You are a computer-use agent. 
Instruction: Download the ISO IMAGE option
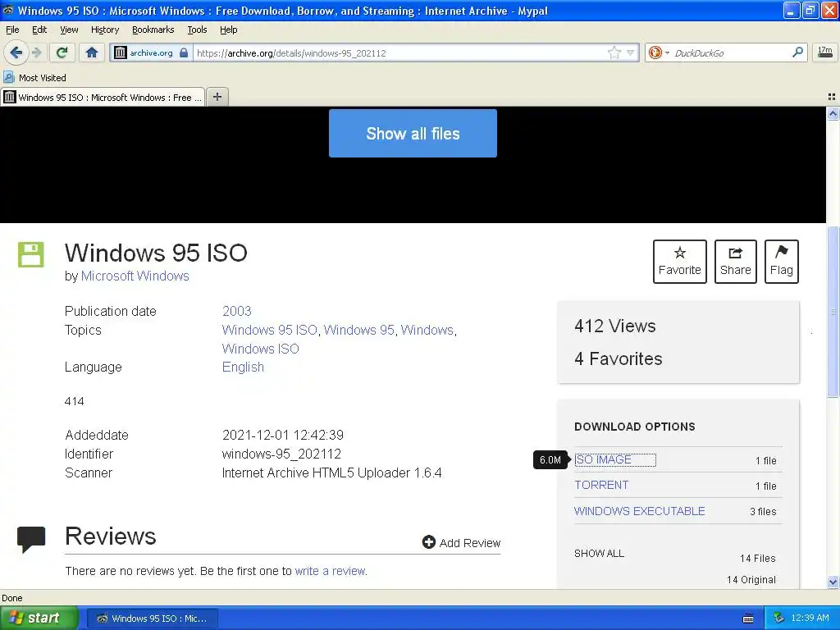tap(603, 459)
